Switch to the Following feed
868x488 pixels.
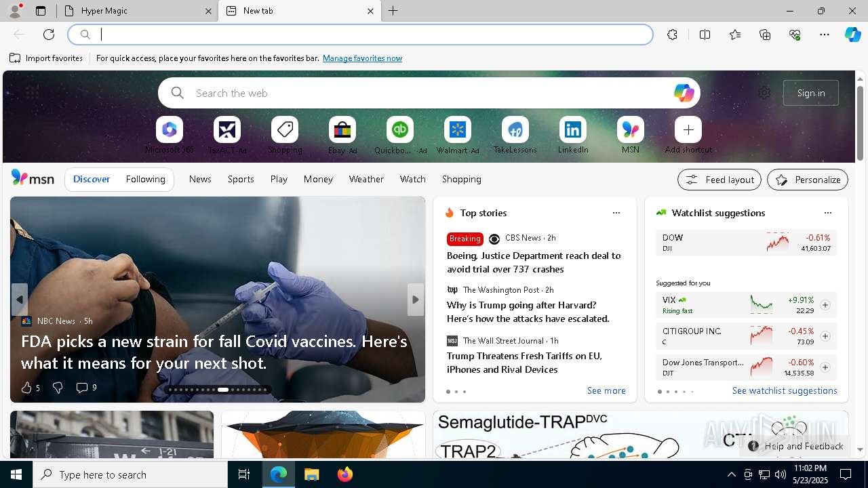pyautogui.click(x=145, y=179)
